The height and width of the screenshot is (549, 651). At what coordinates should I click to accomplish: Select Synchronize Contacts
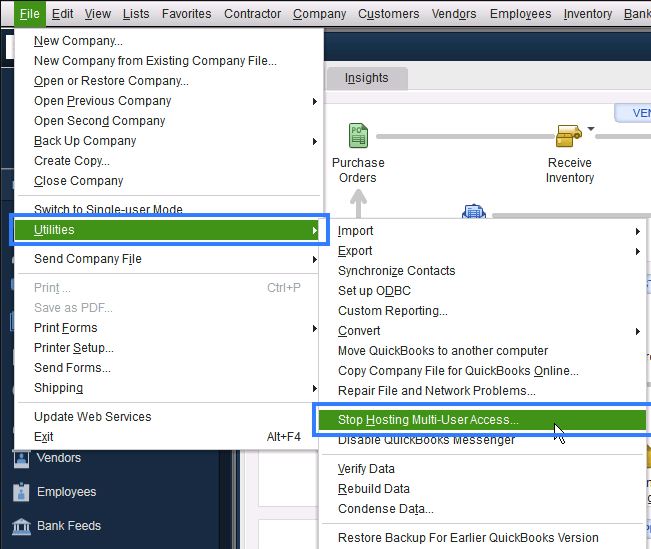point(482,271)
